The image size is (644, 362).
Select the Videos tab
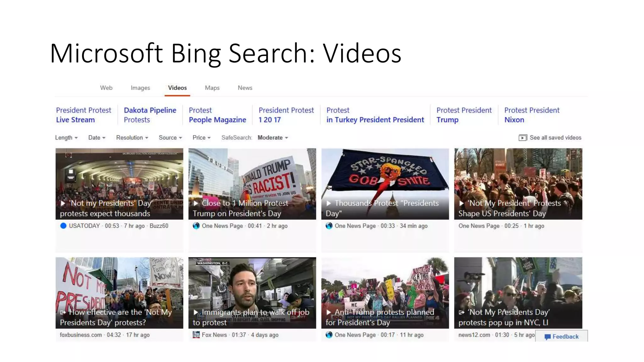pyautogui.click(x=177, y=88)
